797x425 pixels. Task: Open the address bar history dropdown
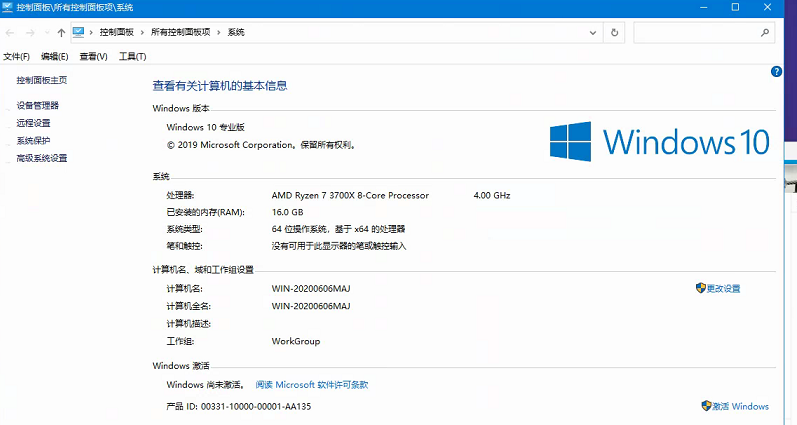coord(593,33)
